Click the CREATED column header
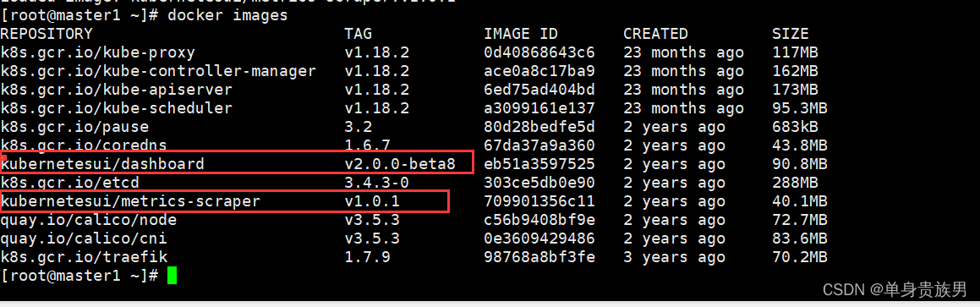 click(655, 34)
